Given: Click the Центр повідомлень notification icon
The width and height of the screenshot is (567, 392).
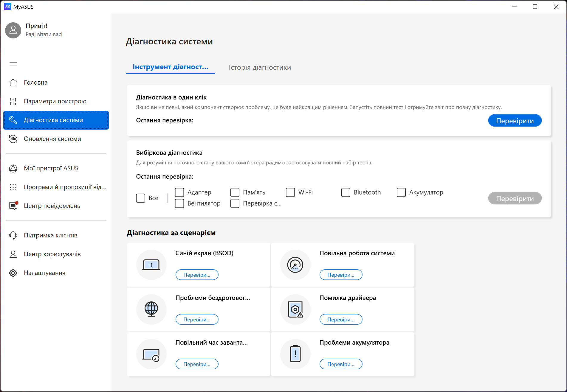Looking at the screenshot, I should (x=13, y=206).
